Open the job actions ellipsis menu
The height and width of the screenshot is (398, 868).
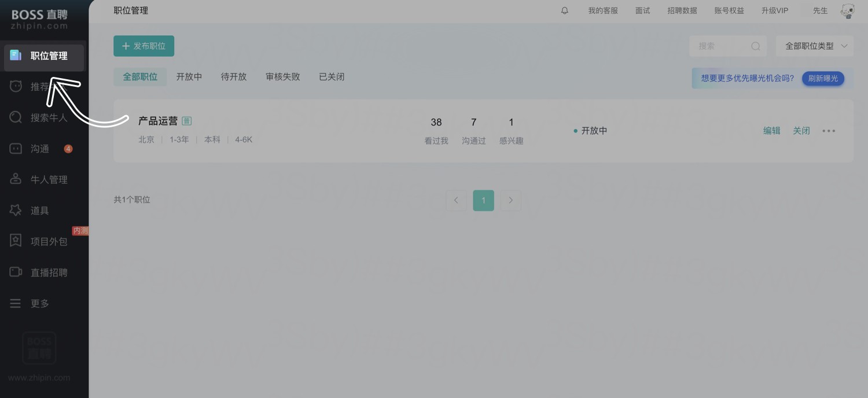[829, 131]
